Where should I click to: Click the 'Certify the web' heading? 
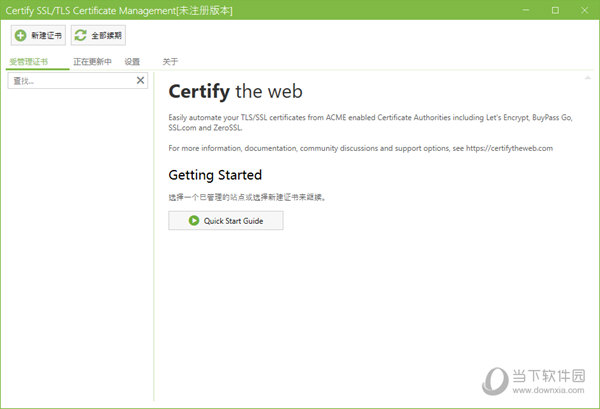(x=235, y=91)
